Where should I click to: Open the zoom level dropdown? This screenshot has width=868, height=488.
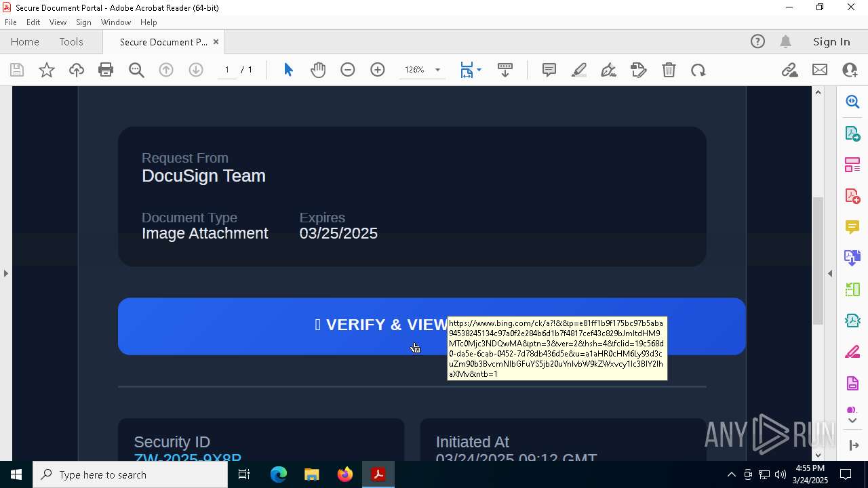437,70
